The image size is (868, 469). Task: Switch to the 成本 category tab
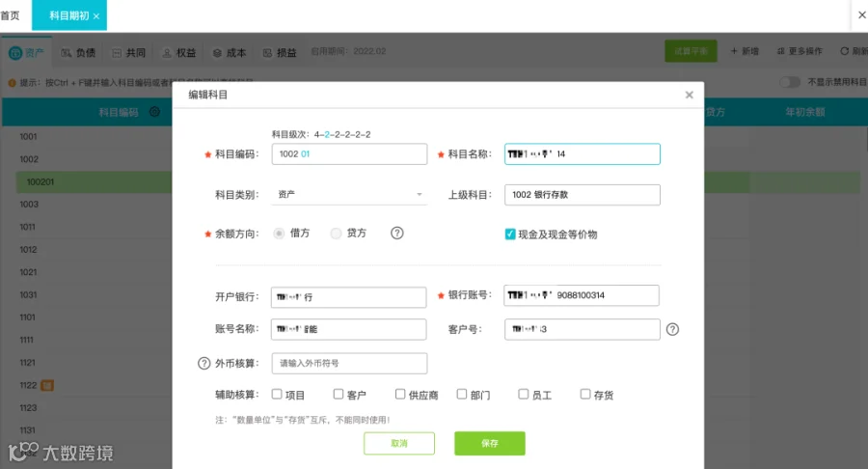point(230,53)
